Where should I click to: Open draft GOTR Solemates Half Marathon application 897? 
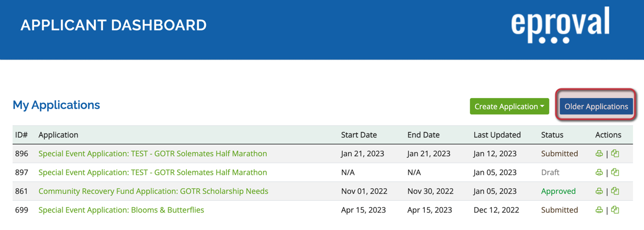pos(153,172)
